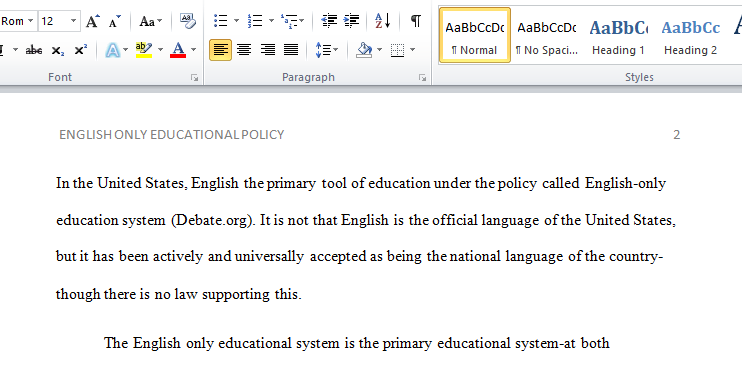Open the Change Case menu
This screenshot has height=368, width=742.
(x=150, y=21)
